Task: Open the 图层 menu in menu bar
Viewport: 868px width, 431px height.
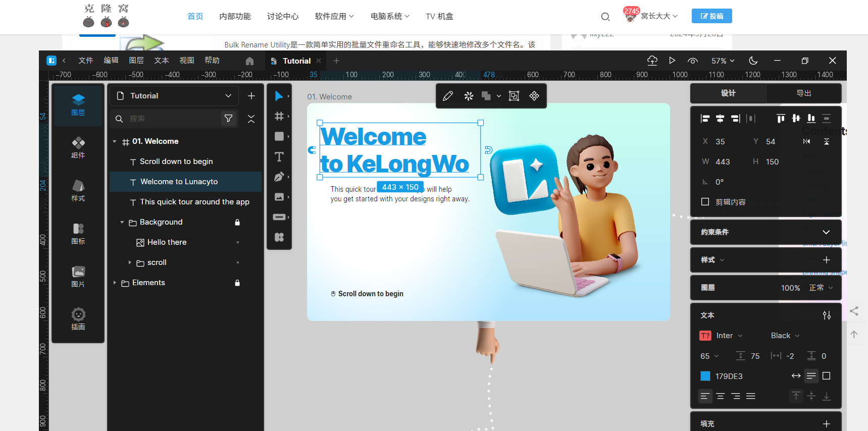Action: point(136,61)
